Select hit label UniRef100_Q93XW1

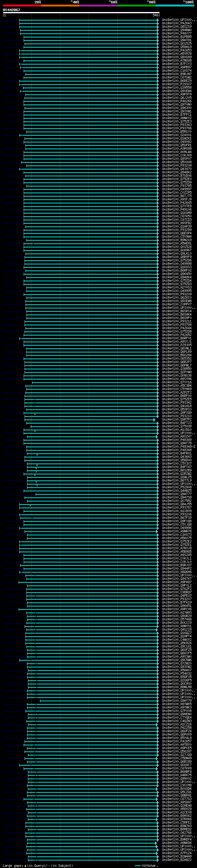click(x=177, y=111)
